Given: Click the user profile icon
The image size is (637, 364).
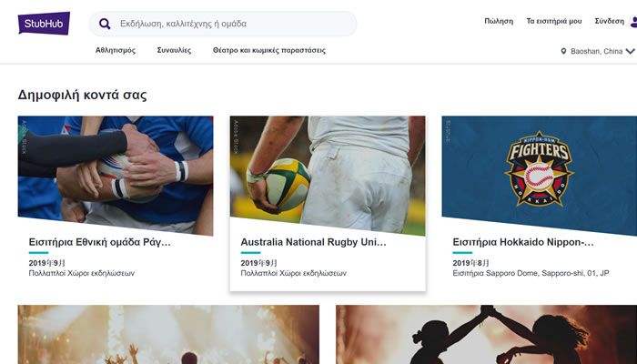Looking at the screenshot, I should (x=632, y=22).
